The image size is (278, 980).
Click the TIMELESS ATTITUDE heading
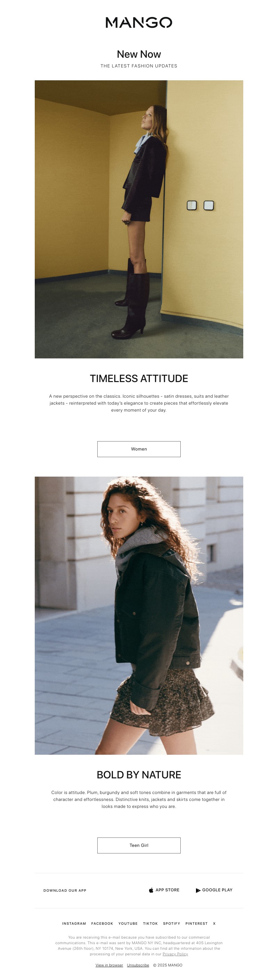tap(139, 379)
